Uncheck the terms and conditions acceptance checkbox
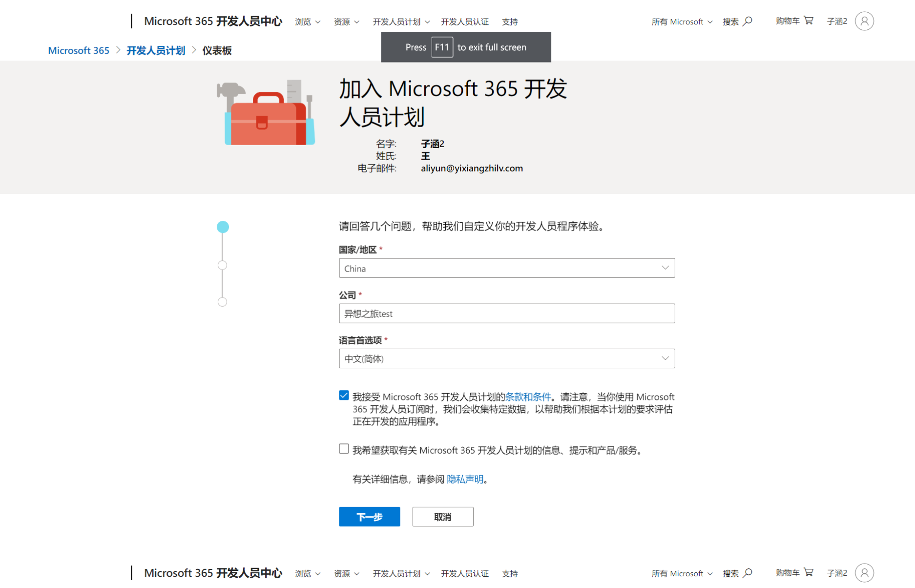Viewport: 915px width, 588px height. 344,396
